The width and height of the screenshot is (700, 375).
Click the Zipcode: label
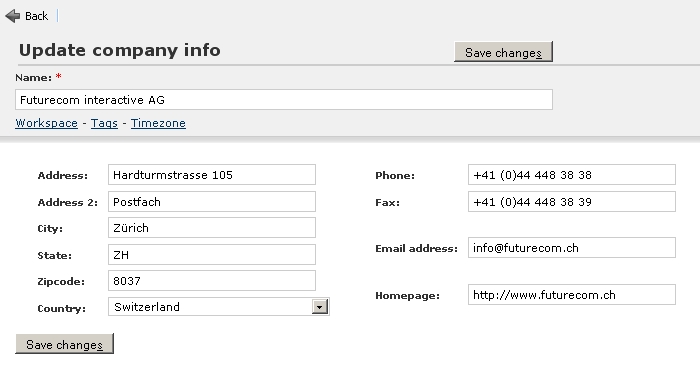tap(61, 282)
